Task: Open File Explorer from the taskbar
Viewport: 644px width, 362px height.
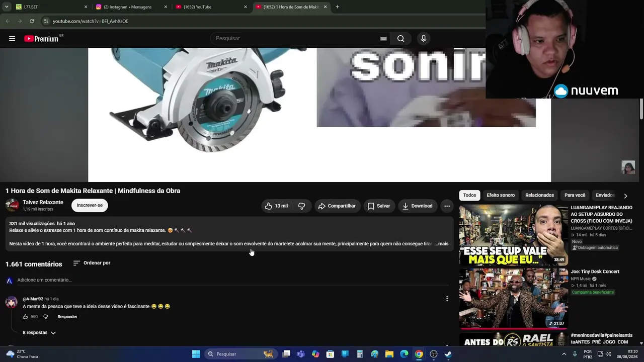Action: coord(389,354)
